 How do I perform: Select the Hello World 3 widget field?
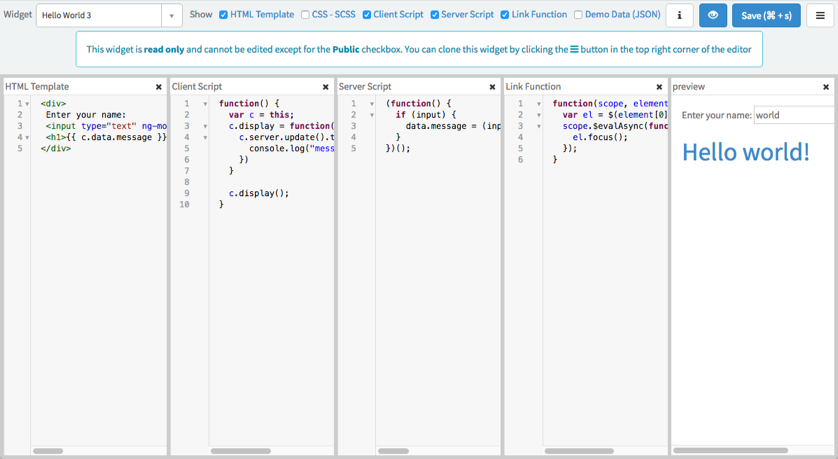pyautogui.click(x=99, y=15)
